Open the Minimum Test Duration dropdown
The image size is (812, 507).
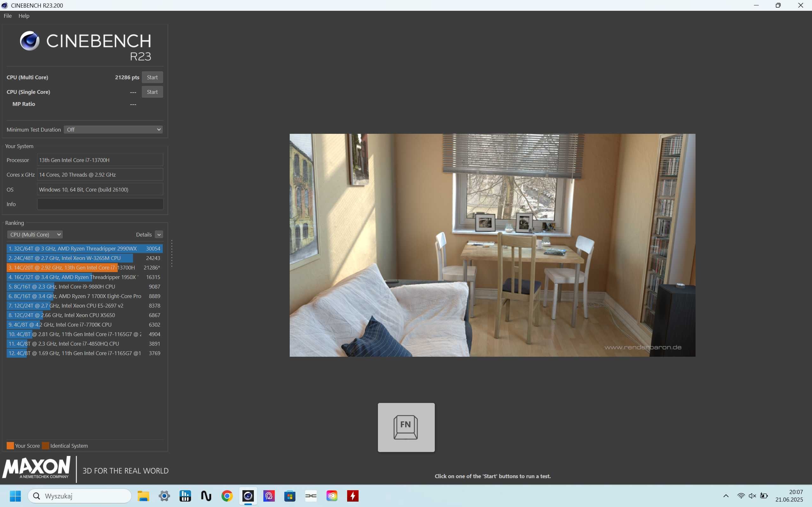tap(113, 129)
